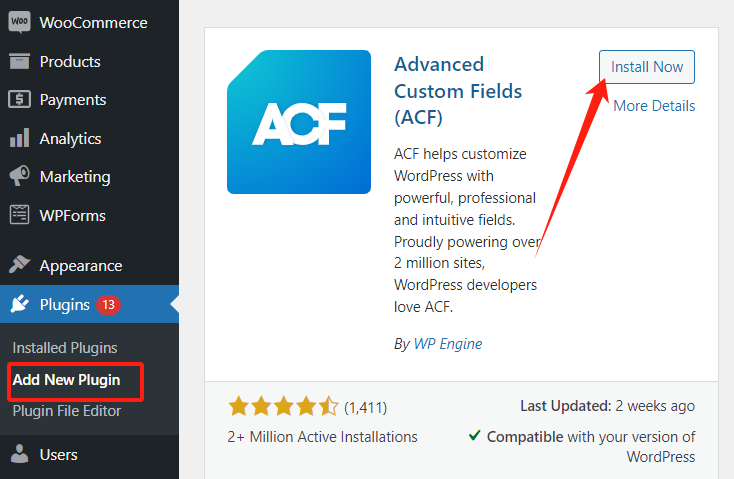Image resolution: width=734 pixels, height=479 pixels.
Task: Click the ACF plugin logo thumbnail
Action: (x=299, y=122)
